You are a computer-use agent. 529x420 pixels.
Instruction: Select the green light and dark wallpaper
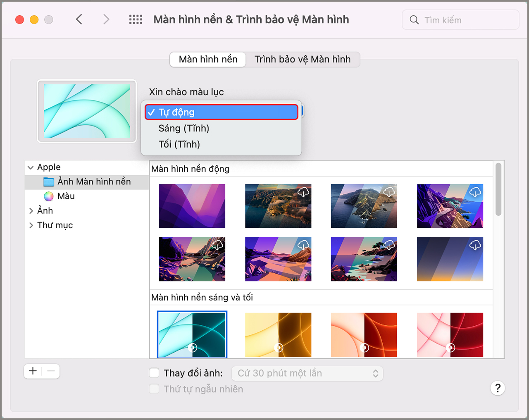pyautogui.click(x=192, y=334)
